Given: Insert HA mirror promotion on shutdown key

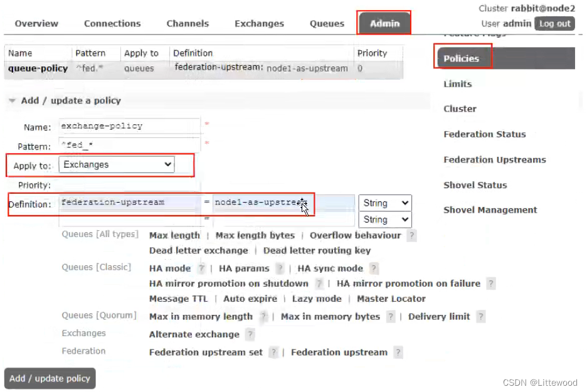Looking at the screenshot, I should point(228,283).
